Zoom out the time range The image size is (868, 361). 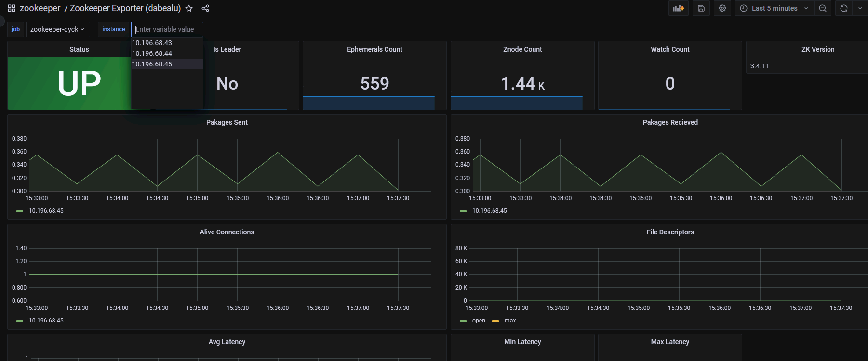(x=823, y=8)
